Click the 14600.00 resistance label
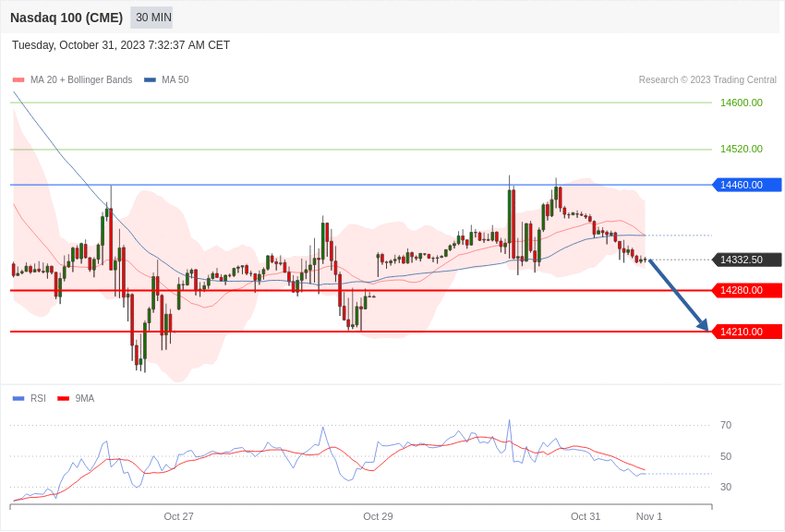The height and width of the screenshot is (532, 785). coord(741,103)
